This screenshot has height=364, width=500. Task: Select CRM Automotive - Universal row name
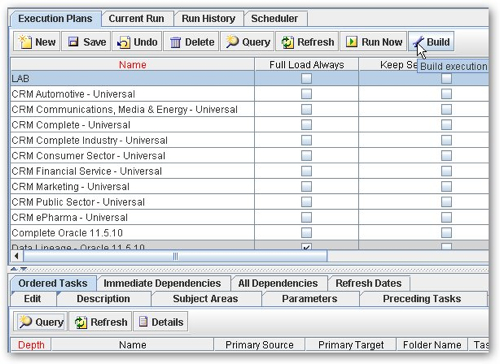[x=73, y=94]
